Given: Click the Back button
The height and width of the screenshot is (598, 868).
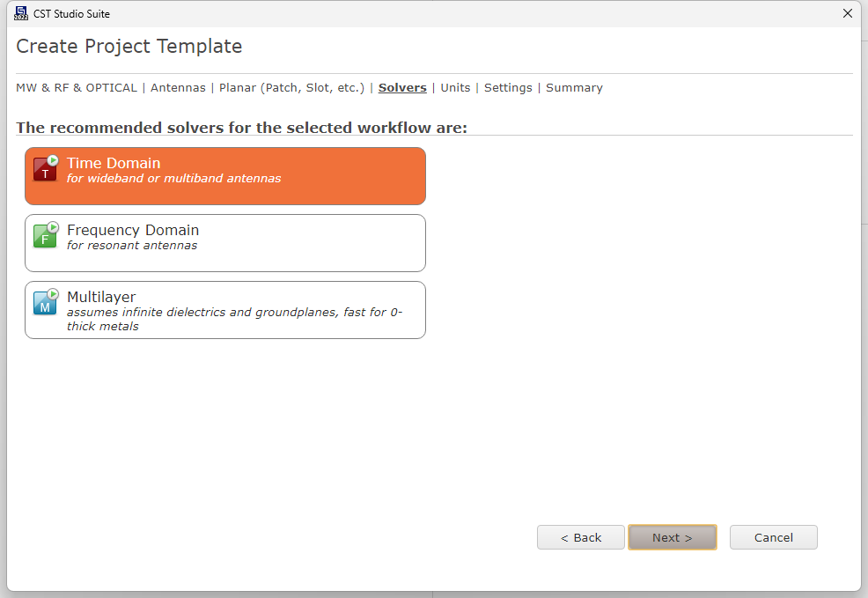Looking at the screenshot, I should pos(581,537).
